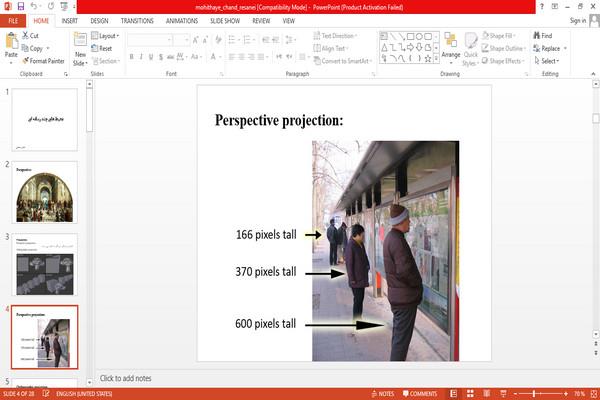Select the triangle shape in shapes gallery
Screen dimensions: 600x400
coord(384,47)
